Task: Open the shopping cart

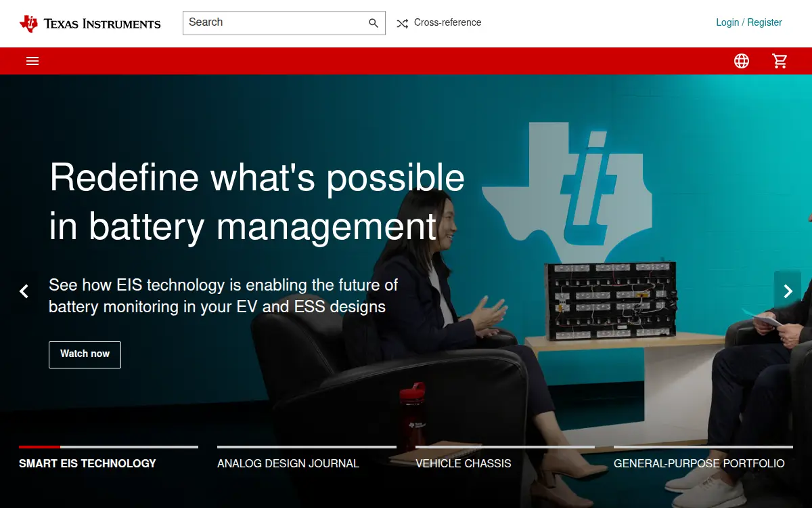Action: pyautogui.click(x=780, y=61)
